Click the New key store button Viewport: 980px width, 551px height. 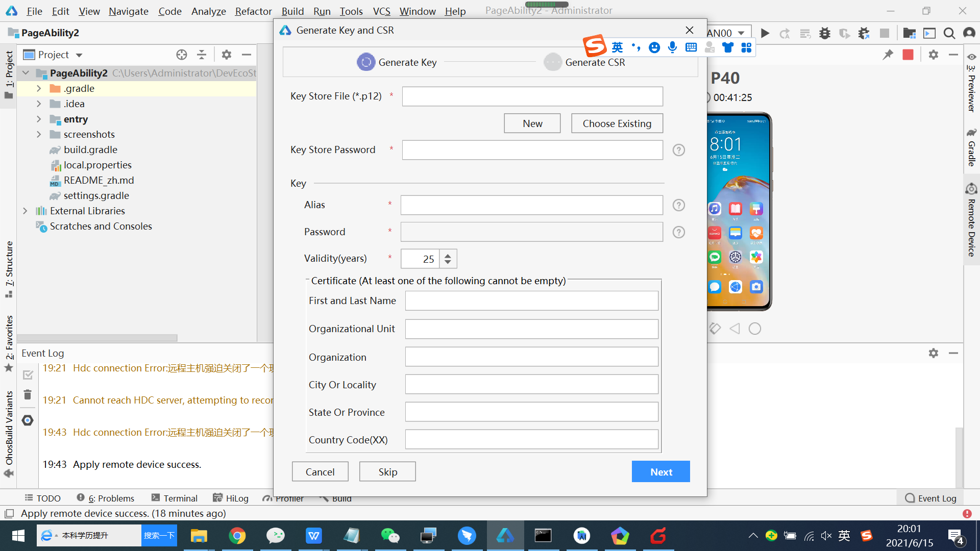pos(532,123)
